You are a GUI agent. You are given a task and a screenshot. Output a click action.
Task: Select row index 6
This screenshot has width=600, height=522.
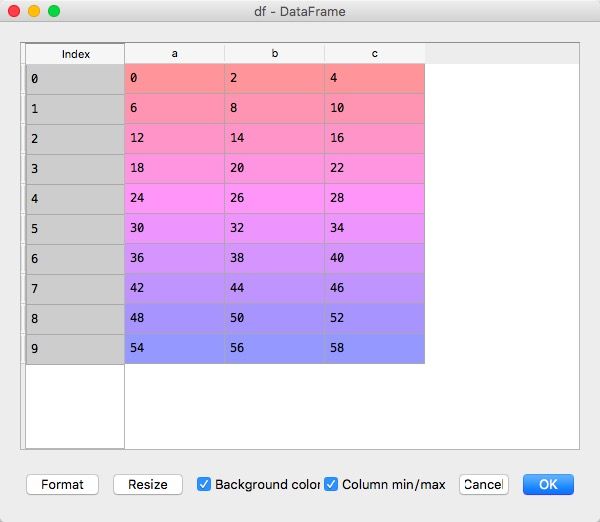pyautogui.click(x=75, y=259)
